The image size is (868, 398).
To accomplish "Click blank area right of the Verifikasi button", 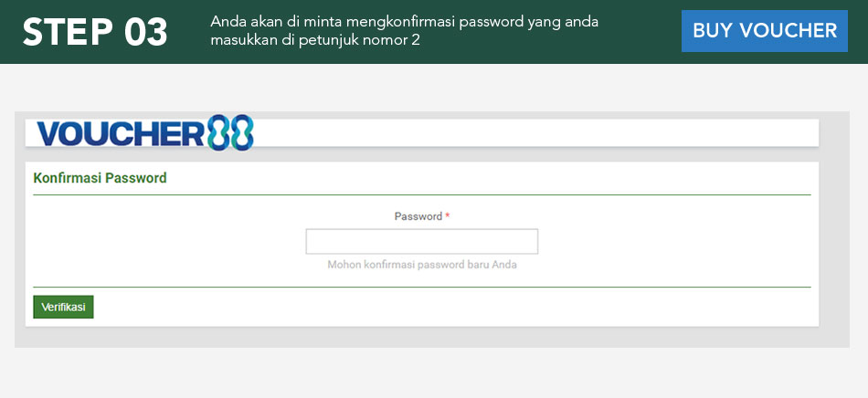I will point(457,308).
